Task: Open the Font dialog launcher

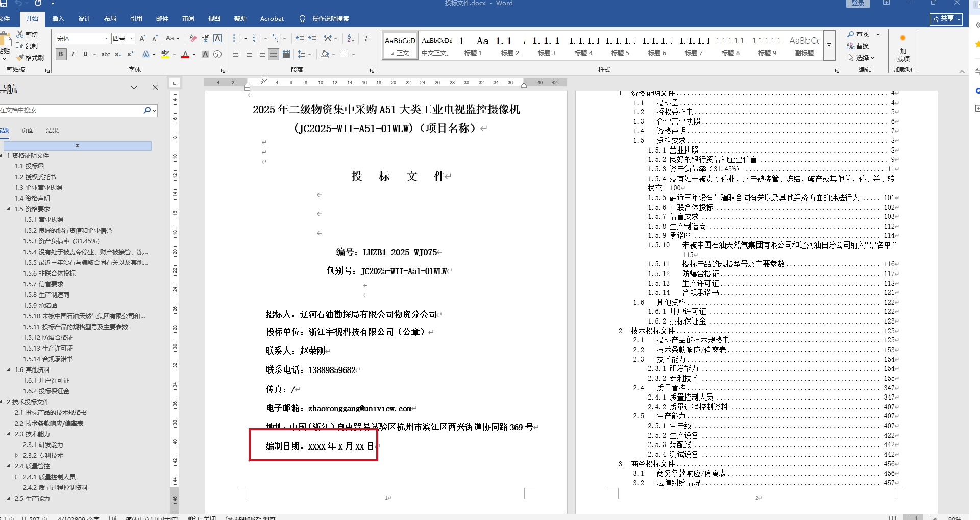Action: (223, 70)
